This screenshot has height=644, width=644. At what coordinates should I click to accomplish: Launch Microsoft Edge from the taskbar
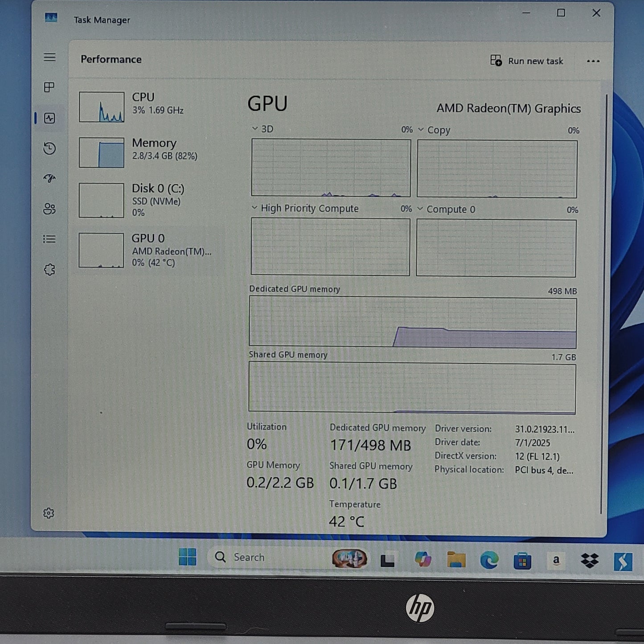point(489,560)
